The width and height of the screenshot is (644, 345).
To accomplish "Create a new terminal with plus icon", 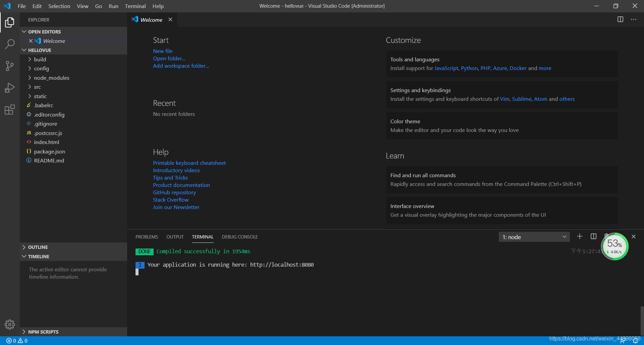I will coord(580,236).
